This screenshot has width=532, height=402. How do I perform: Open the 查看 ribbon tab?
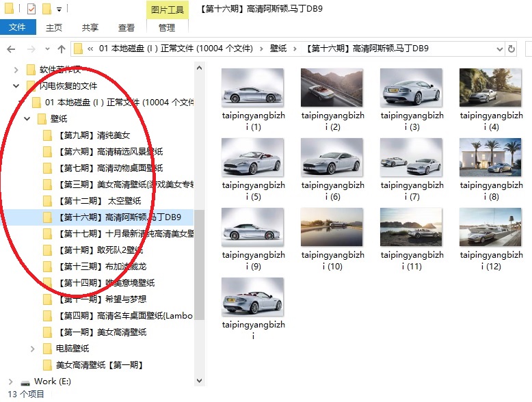(x=127, y=27)
